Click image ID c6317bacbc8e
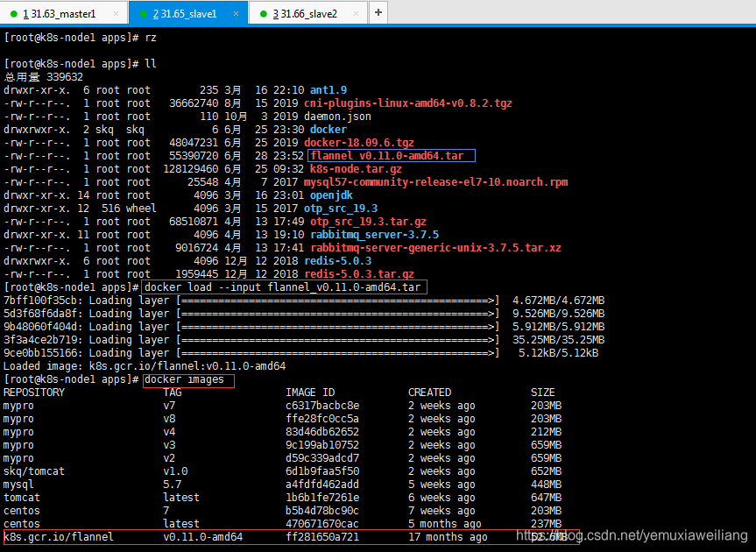756x552 pixels. [x=322, y=406]
